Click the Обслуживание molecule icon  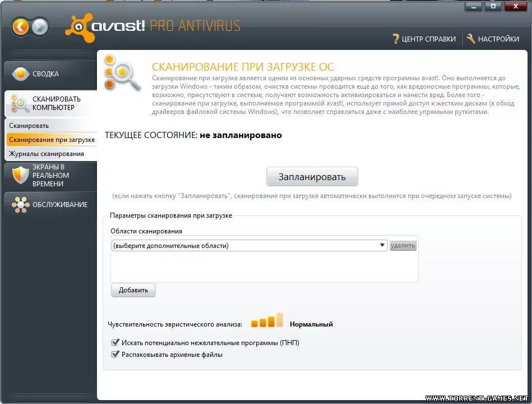coord(20,205)
